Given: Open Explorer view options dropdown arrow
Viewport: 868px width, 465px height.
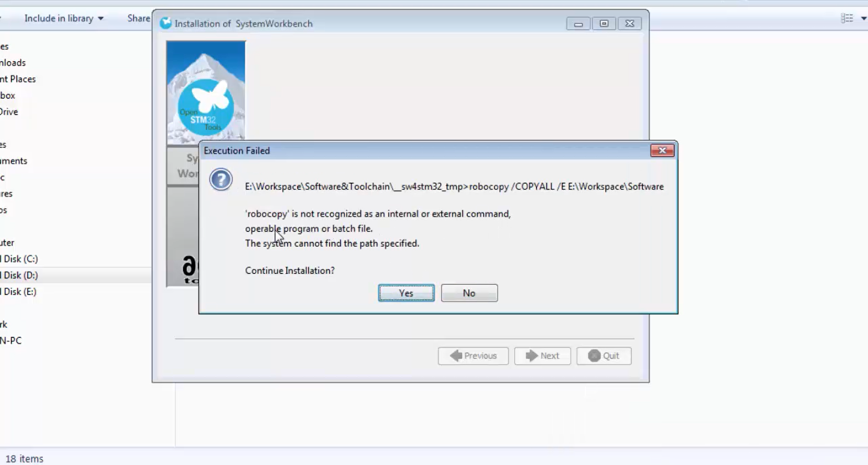Looking at the screenshot, I should (x=863, y=19).
